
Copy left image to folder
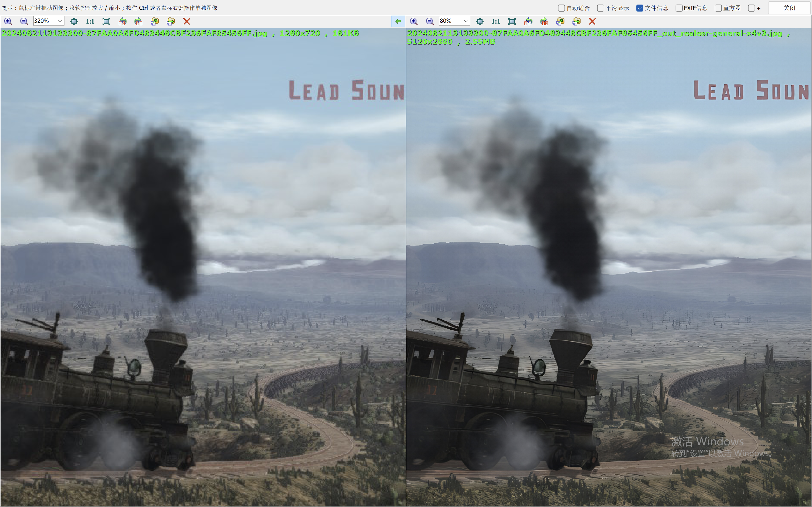click(155, 21)
